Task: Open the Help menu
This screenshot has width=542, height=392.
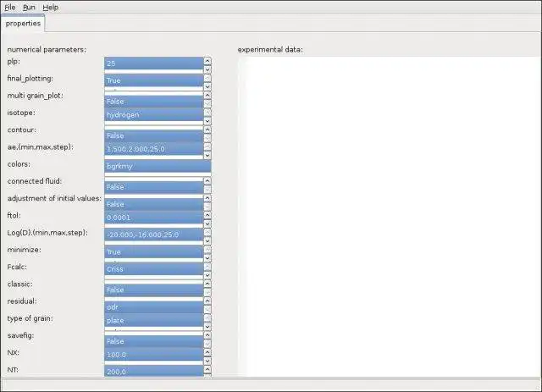Action: tap(51, 8)
